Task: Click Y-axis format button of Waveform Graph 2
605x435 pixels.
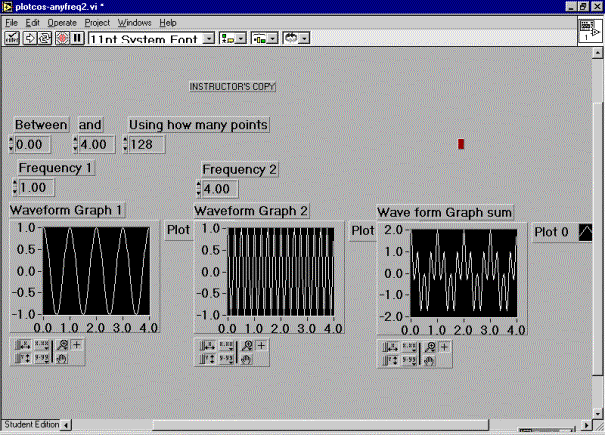Action: click(x=226, y=359)
